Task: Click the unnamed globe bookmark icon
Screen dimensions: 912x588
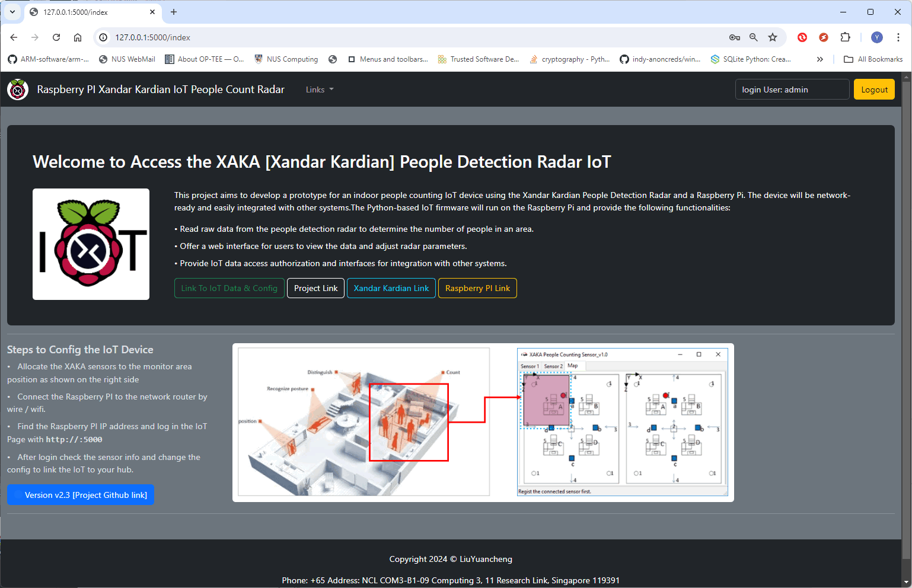Action: pos(333,59)
